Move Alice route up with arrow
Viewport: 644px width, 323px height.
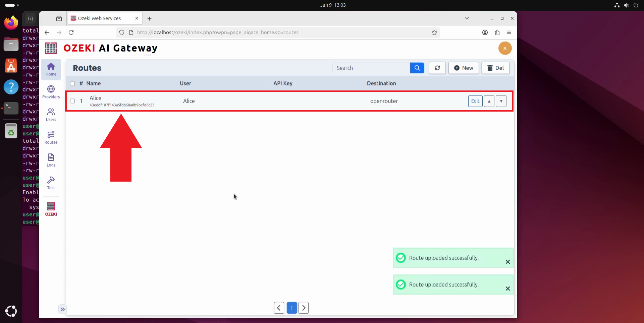[489, 101]
